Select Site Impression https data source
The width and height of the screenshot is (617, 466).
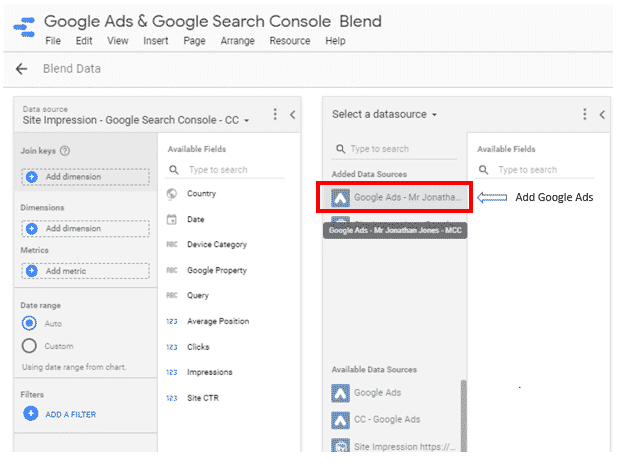pos(393,446)
